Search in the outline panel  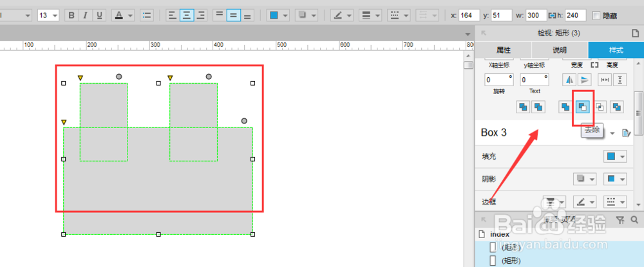(634, 220)
